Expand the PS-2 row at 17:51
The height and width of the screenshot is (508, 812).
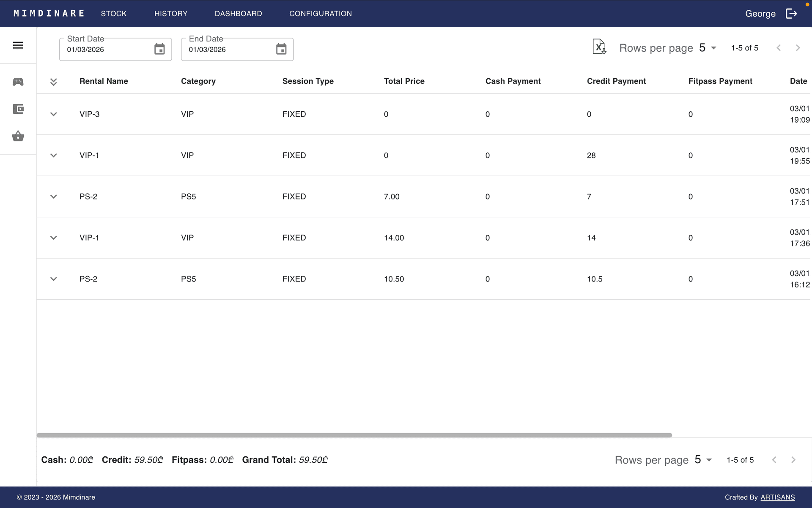coord(53,196)
